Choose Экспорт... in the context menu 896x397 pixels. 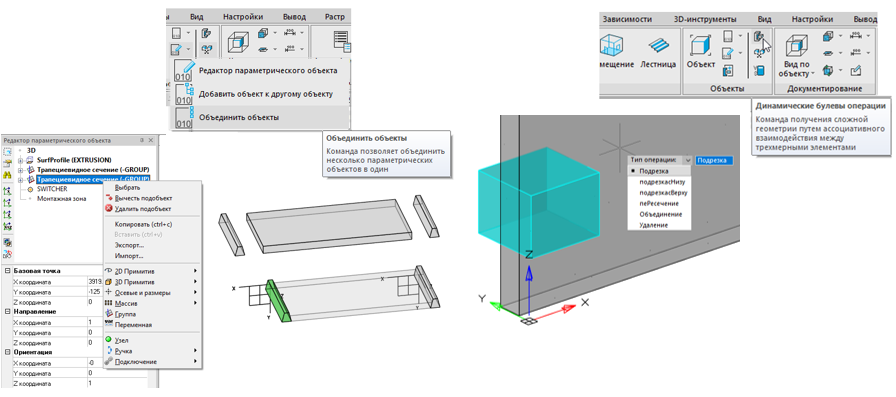[x=152, y=245]
